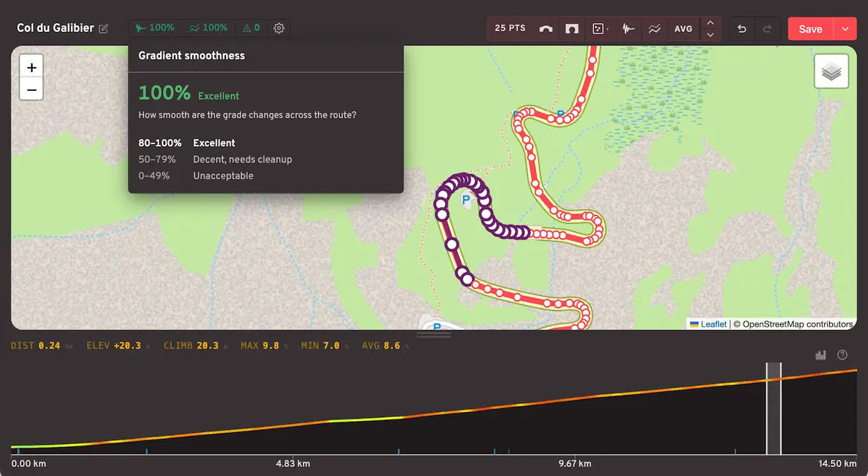Screen dimensions: 868x476
Task: Raise selection with the up chevron
Action: (711, 22)
